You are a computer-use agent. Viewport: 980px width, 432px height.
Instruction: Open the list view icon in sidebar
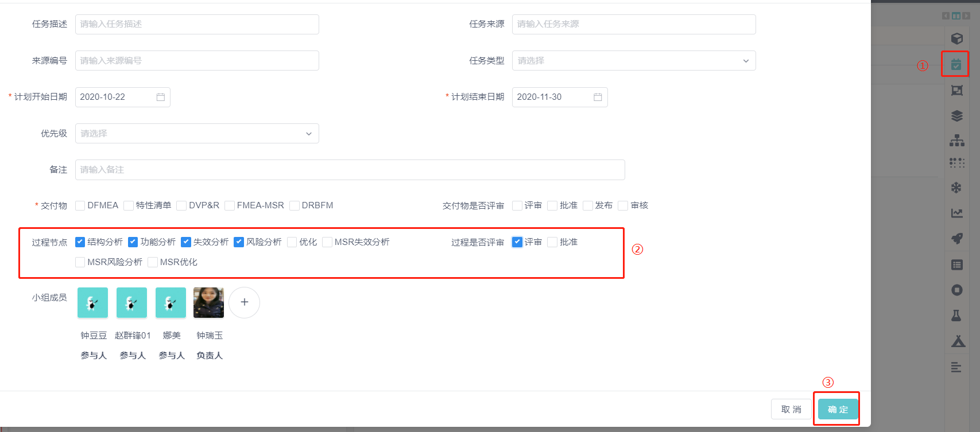(956, 264)
